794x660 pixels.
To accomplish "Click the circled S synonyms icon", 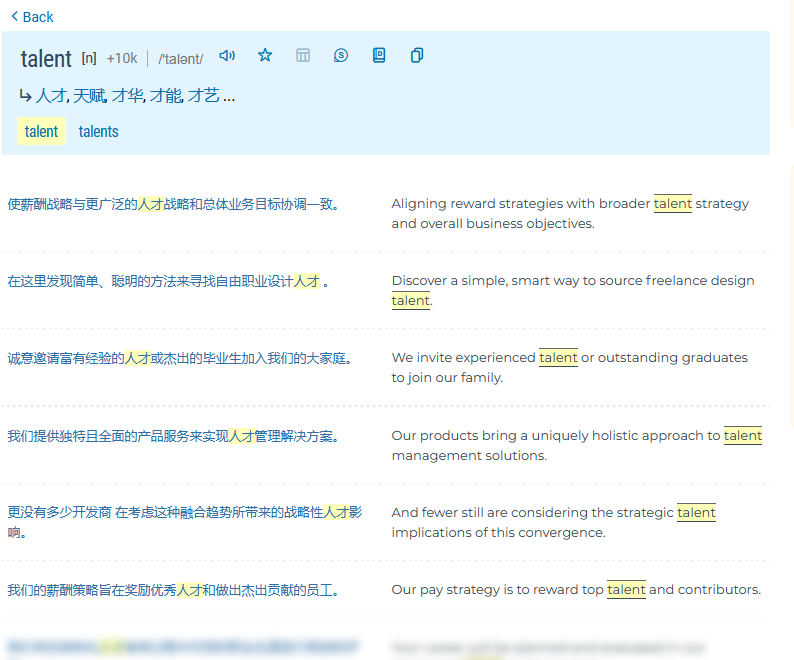I will pyautogui.click(x=341, y=56).
